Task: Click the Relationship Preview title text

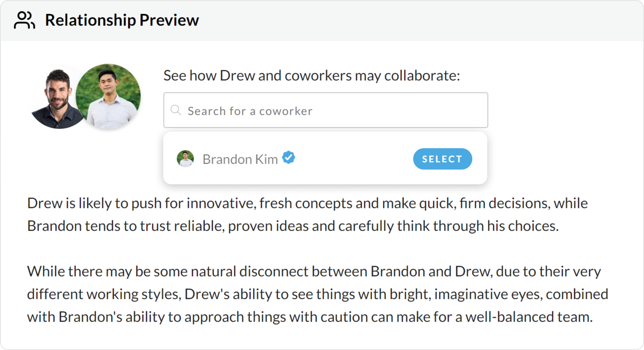Action: click(122, 20)
